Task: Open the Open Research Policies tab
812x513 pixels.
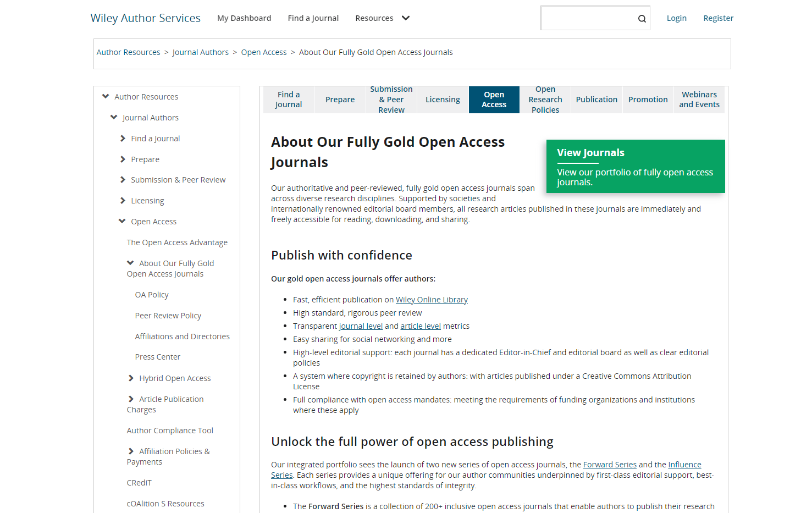Action: [545, 100]
